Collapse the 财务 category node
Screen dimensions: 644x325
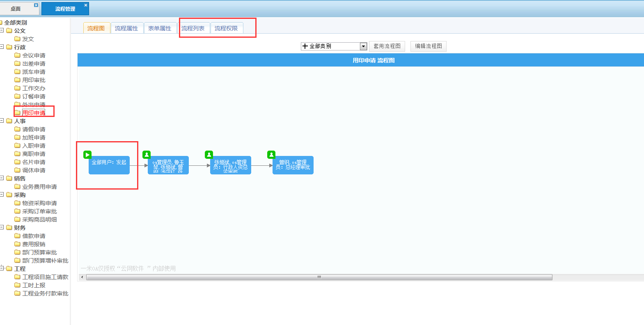pyautogui.click(x=2, y=227)
